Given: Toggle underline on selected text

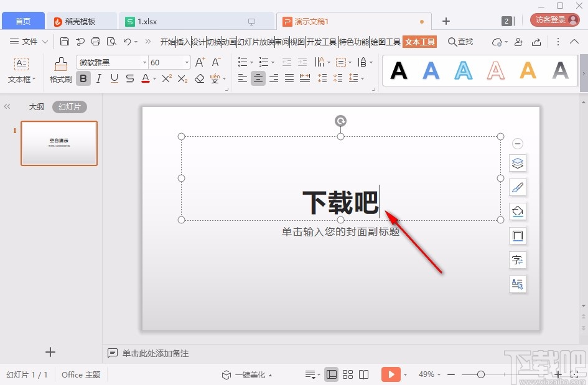Looking at the screenshot, I should (x=115, y=78).
